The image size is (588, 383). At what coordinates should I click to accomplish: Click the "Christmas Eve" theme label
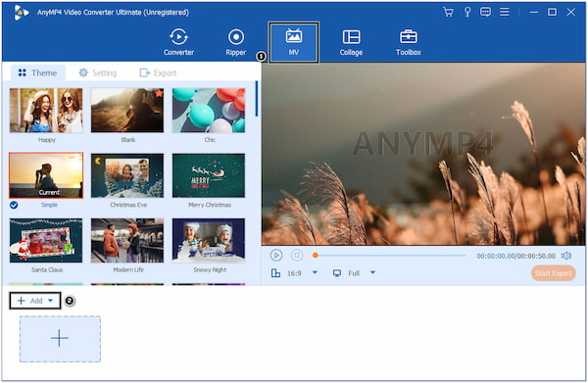[128, 205]
